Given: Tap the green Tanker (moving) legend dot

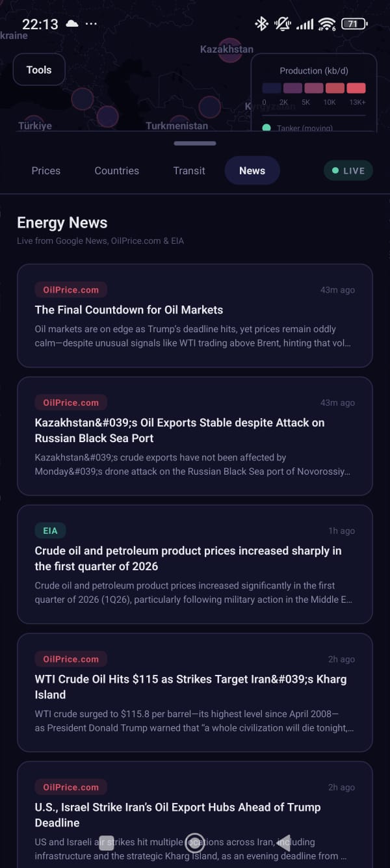Looking at the screenshot, I should [x=266, y=128].
